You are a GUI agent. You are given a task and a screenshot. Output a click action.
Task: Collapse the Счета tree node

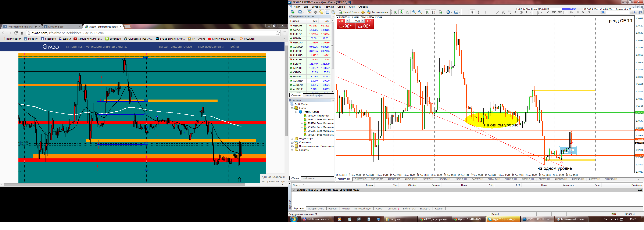coord(292,108)
